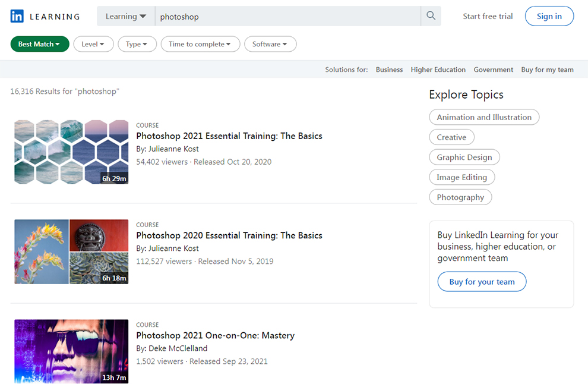Viewport: 588px width, 384px height.
Task: Expand the Type filter
Action: tap(137, 44)
